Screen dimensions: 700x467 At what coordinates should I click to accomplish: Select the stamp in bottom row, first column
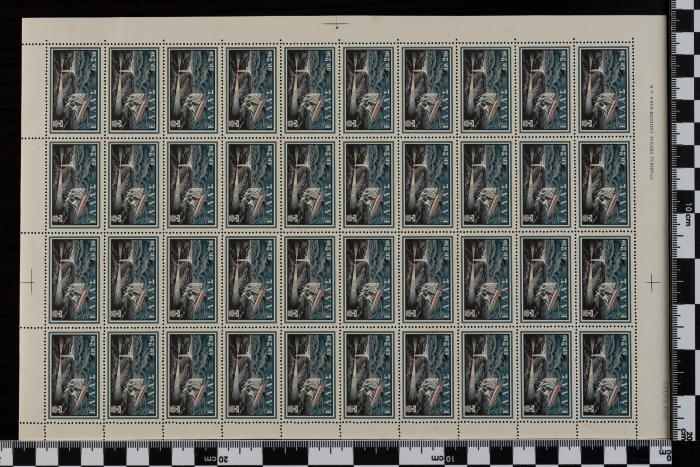coord(75,375)
